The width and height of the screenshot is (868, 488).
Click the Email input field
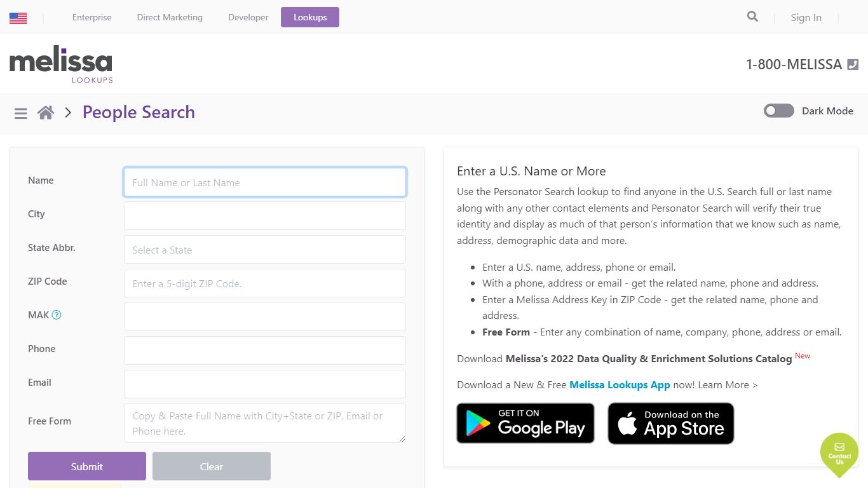pyautogui.click(x=265, y=384)
